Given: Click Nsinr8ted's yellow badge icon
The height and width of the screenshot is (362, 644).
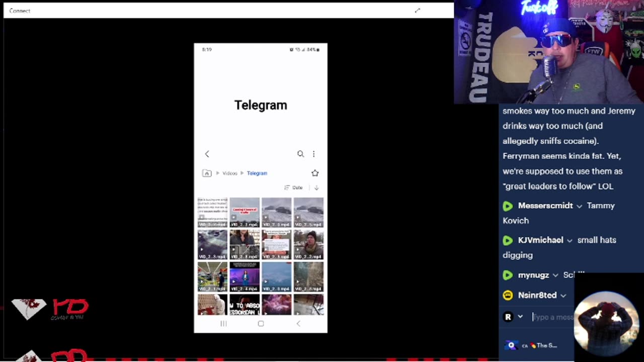Looking at the screenshot, I should (508, 295).
